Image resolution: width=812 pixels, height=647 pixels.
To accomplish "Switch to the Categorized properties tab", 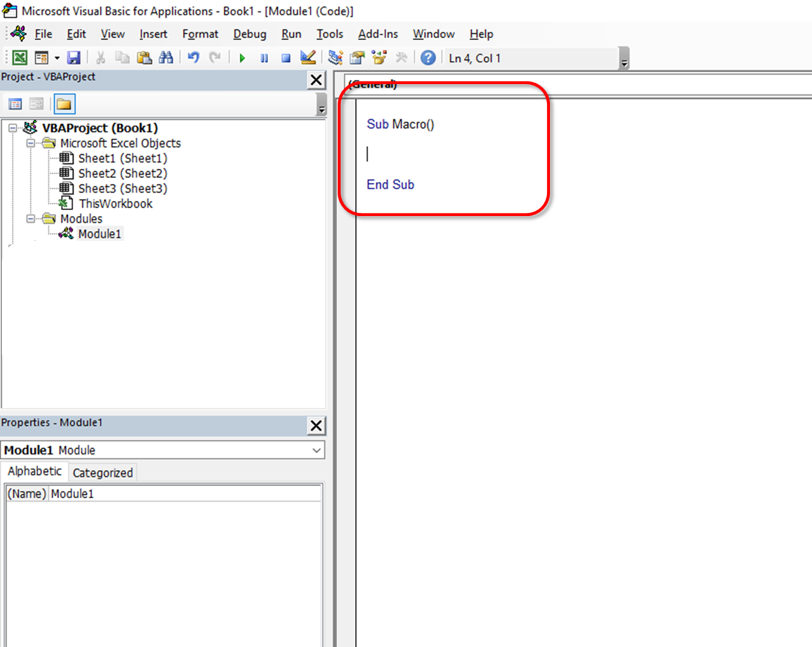I will tap(103, 473).
